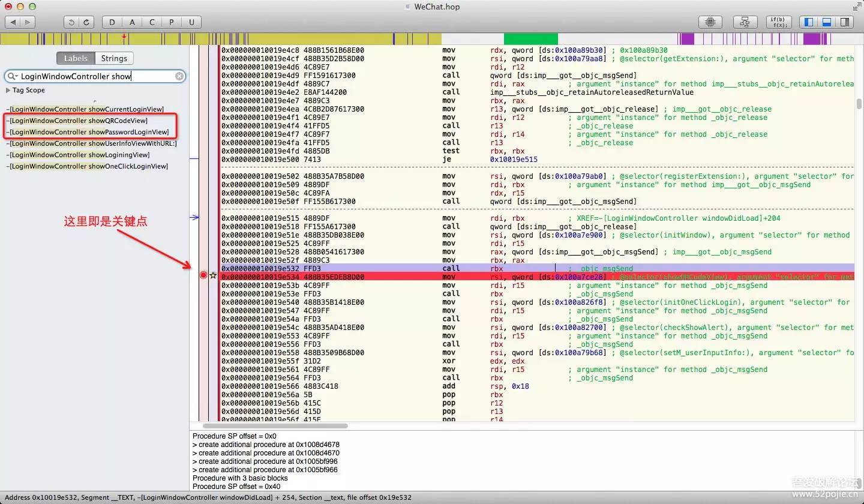Go forward in navigation history

tap(28, 22)
